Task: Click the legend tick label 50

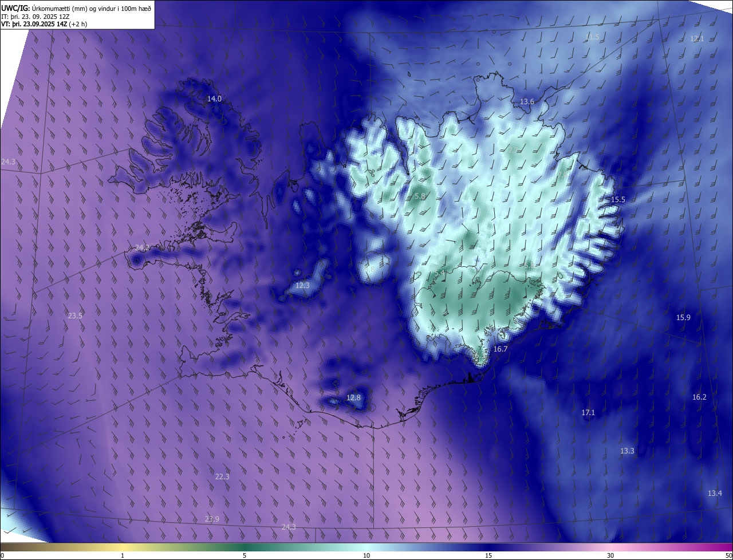Action: click(728, 556)
